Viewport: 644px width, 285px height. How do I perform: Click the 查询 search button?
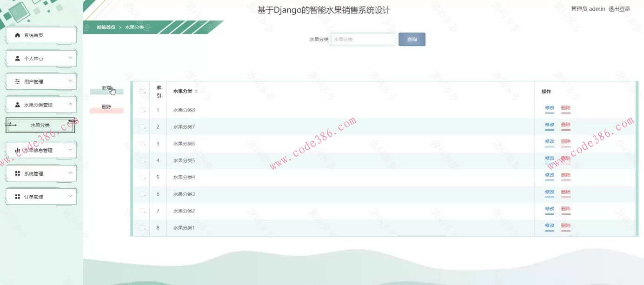pos(411,39)
